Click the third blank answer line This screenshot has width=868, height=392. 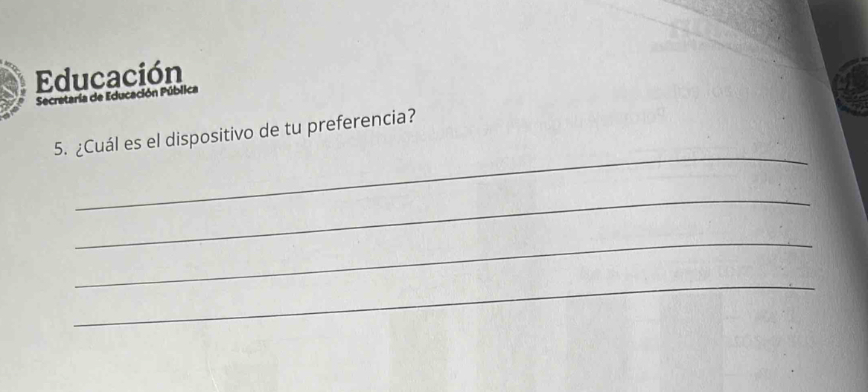pyautogui.click(x=443, y=266)
